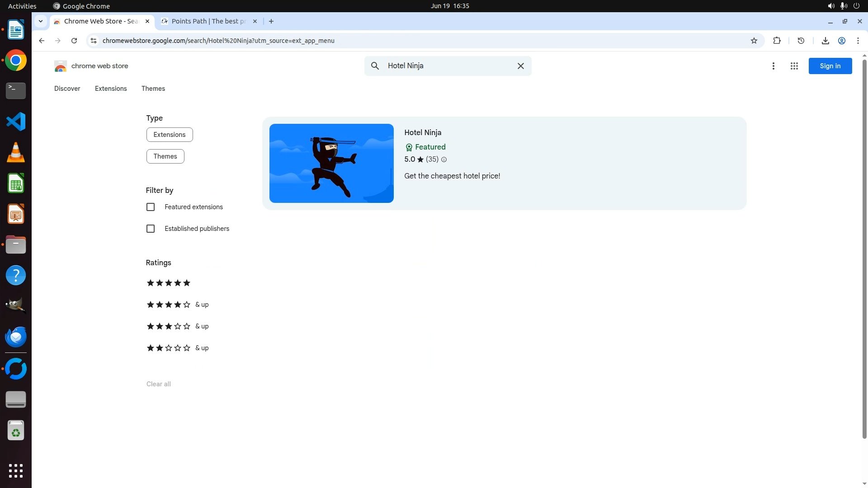
Task: Open Google apps grid icon
Action: tap(794, 66)
